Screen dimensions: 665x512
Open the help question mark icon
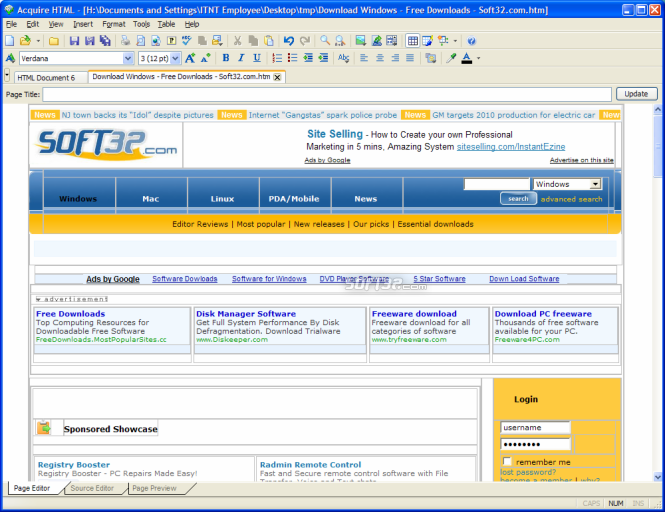tap(471, 41)
